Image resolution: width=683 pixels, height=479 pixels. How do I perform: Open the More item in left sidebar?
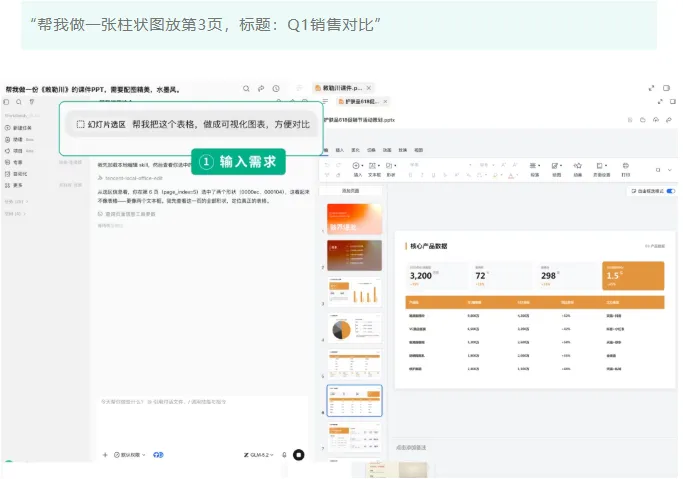pos(14,185)
